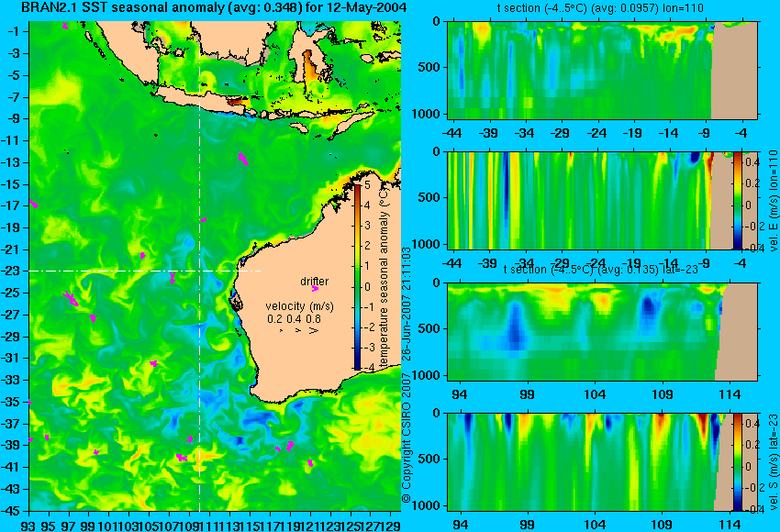
Task: Open the southward velocity section plot
Action: pyautogui.click(x=602, y=462)
